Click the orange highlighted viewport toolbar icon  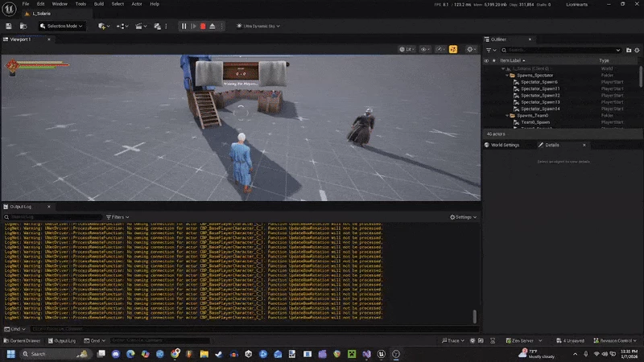[453, 49]
